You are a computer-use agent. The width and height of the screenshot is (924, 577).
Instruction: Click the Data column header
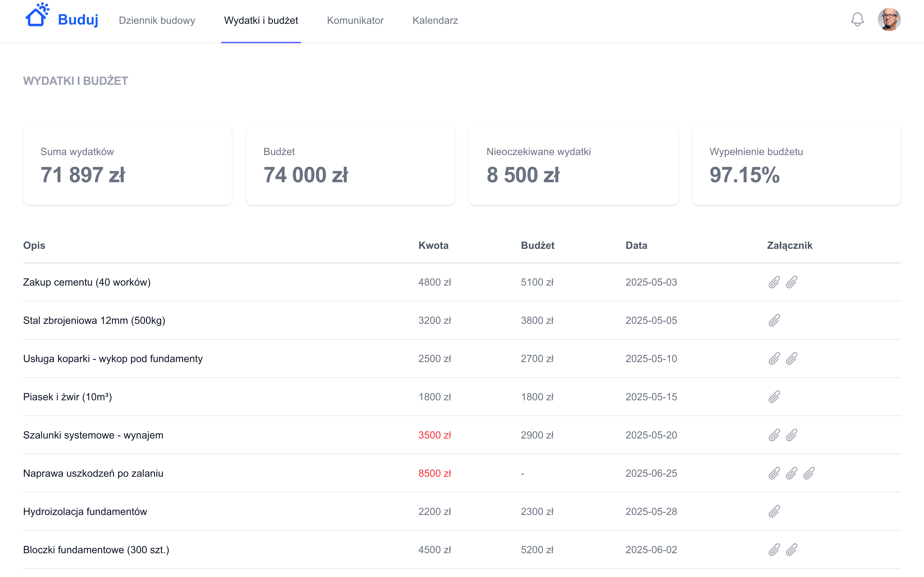pos(636,245)
